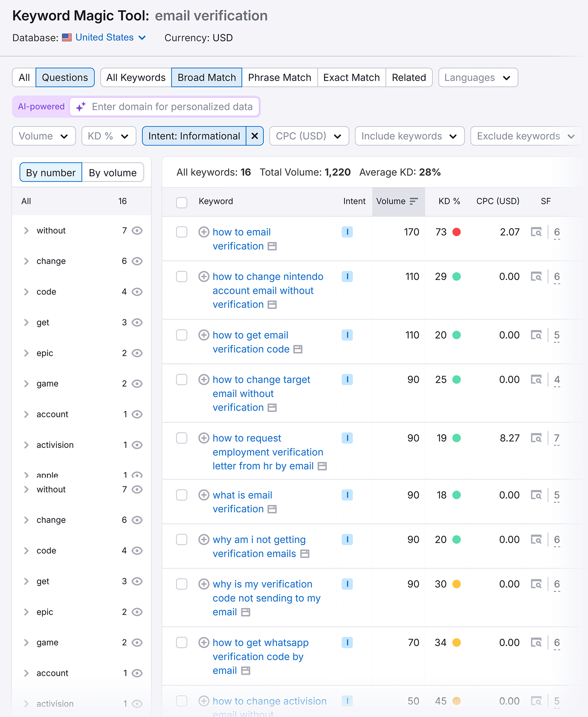This screenshot has width=588, height=717.
Task: Click SERP snapshot icon after 'verification code' keyword
Action: click(298, 349)
